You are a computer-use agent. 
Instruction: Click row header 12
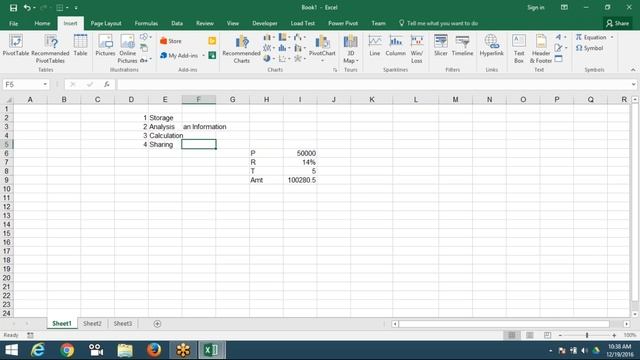point(7,207)
